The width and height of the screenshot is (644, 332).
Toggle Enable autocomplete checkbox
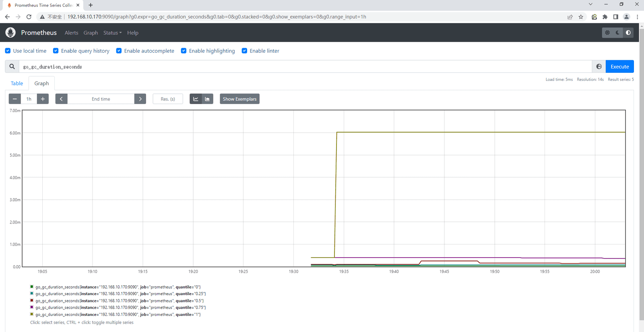pos(119,51)
